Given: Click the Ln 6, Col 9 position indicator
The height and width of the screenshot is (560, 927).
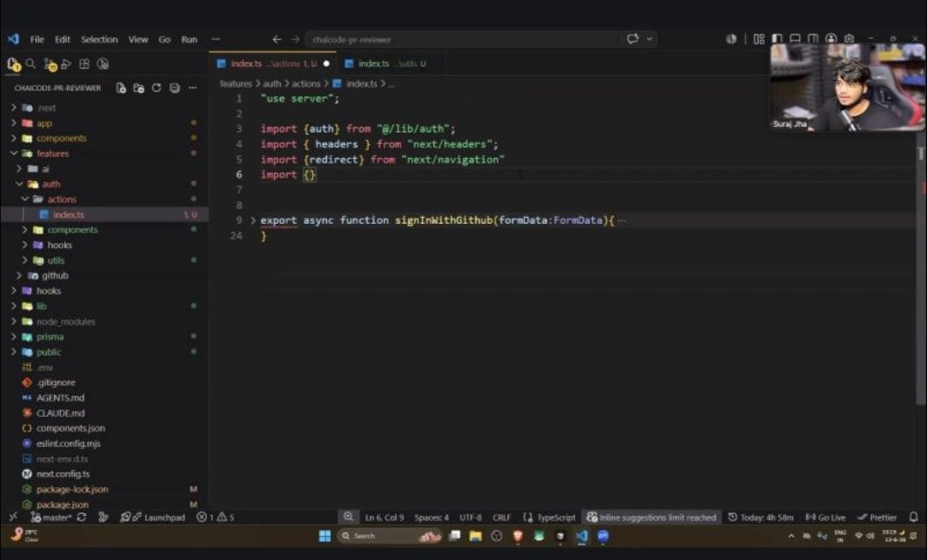Looking at the screenshot, I should (385, 517).
